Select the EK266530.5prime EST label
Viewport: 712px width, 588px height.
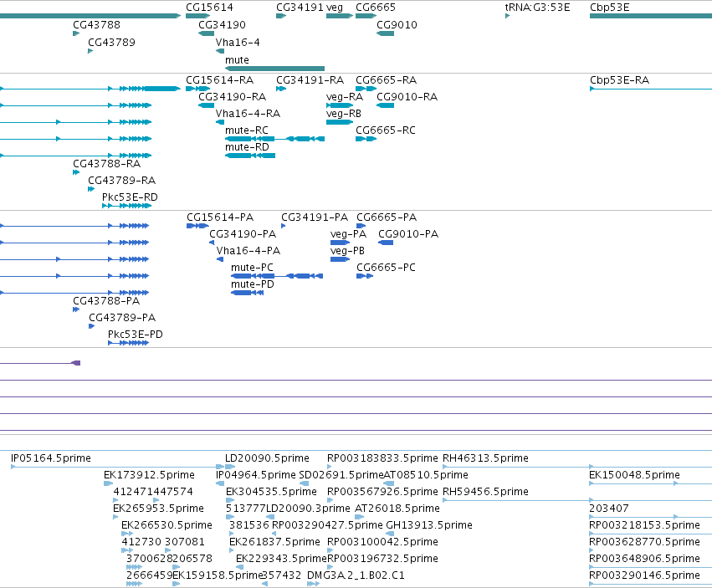click(x=166, y=525)
